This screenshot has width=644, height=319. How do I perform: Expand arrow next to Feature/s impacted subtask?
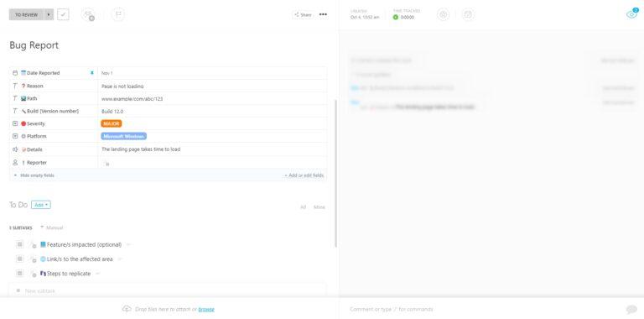[128, 244]
